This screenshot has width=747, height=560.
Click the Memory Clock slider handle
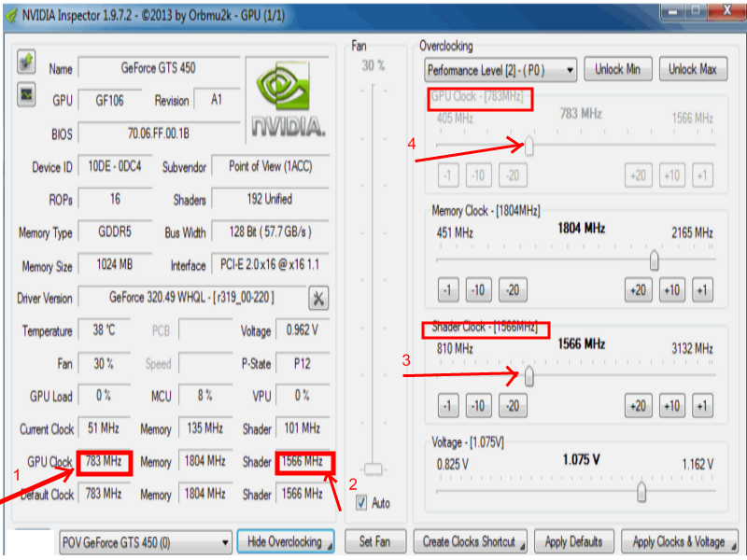pos(655,260)
